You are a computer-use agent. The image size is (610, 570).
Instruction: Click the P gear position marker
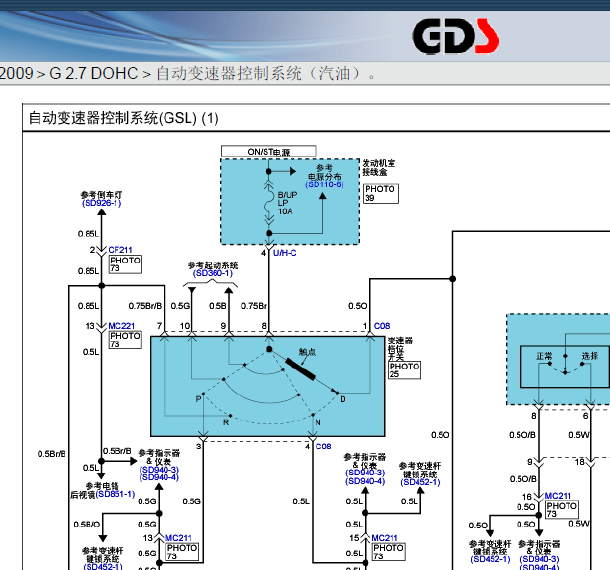(198, 399)
